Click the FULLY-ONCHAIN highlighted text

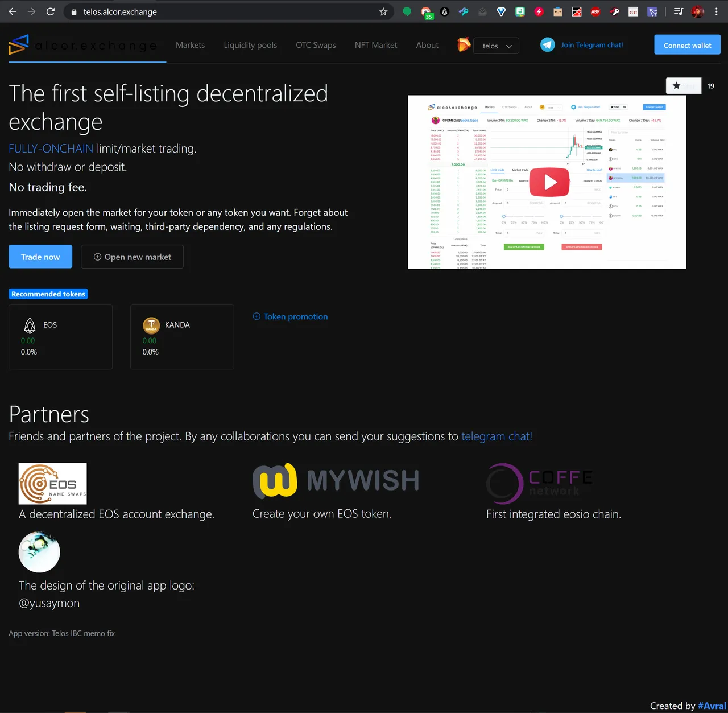tap(51, 149)
